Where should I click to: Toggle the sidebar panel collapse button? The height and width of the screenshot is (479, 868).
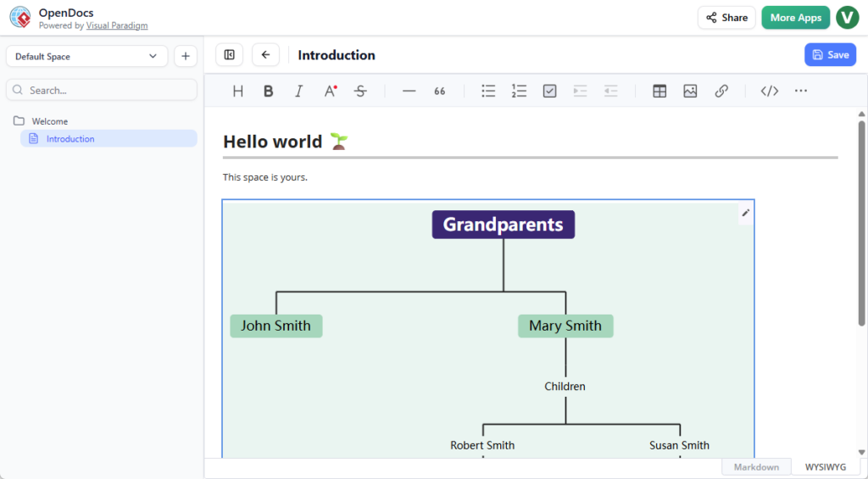click(229, 55)
